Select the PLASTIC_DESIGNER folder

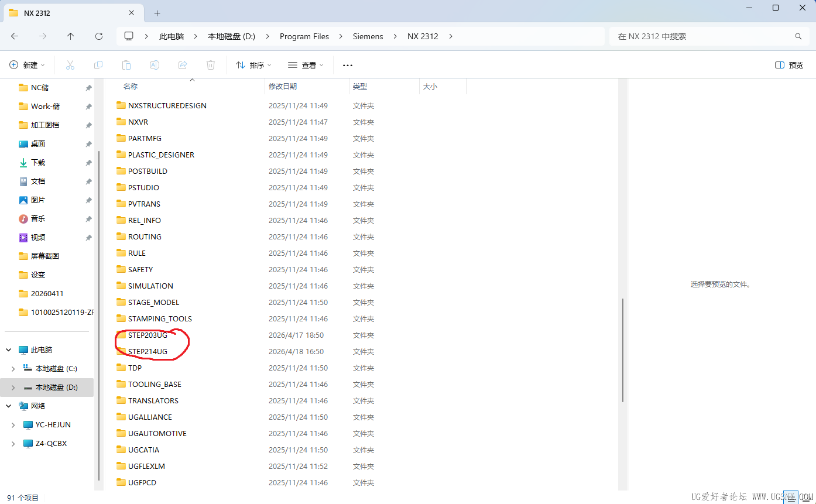tap(161, 155)
